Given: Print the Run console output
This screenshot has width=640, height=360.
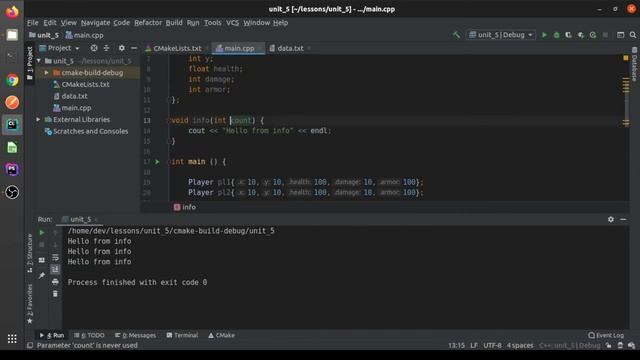Looking at the screenshot, I should [x=55, y=282].
